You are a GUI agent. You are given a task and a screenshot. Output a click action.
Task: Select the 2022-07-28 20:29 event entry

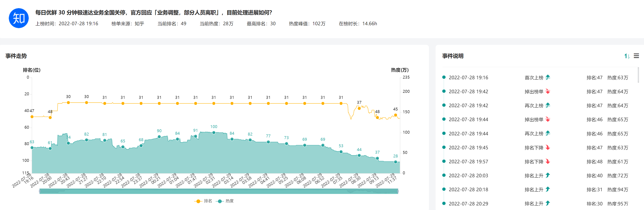point(468,204)
